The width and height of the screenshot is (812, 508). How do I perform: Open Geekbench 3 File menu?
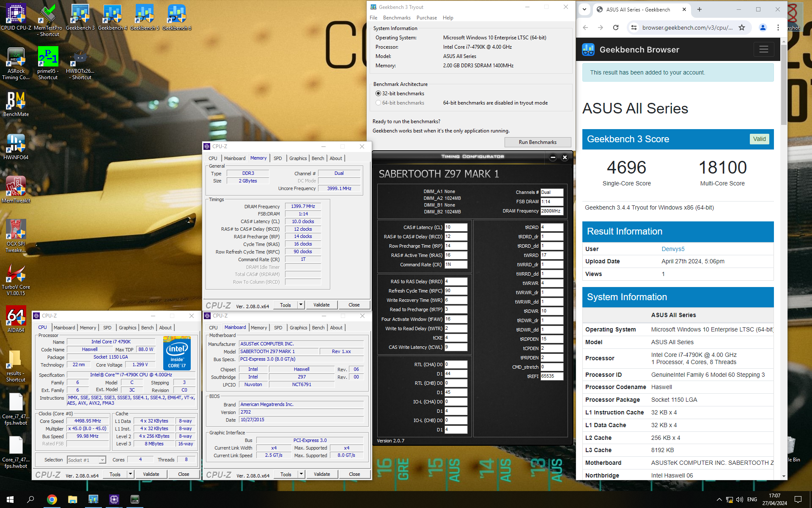373,18
